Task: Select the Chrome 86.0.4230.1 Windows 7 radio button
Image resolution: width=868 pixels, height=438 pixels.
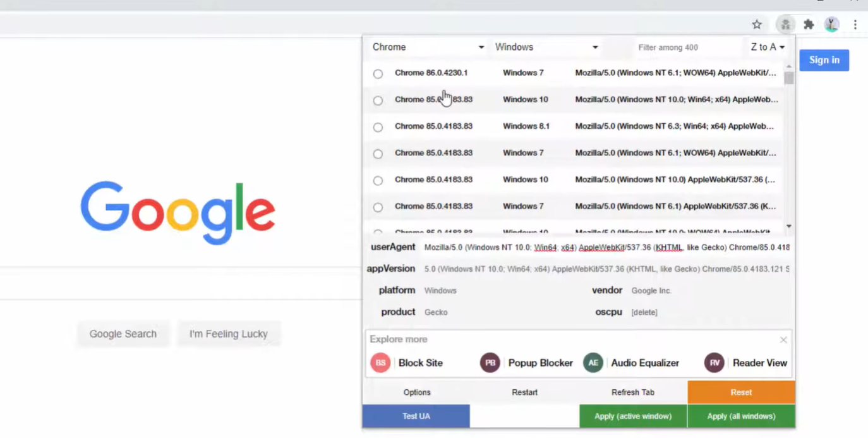Action: pyautogui.click(x=378, y=74)
